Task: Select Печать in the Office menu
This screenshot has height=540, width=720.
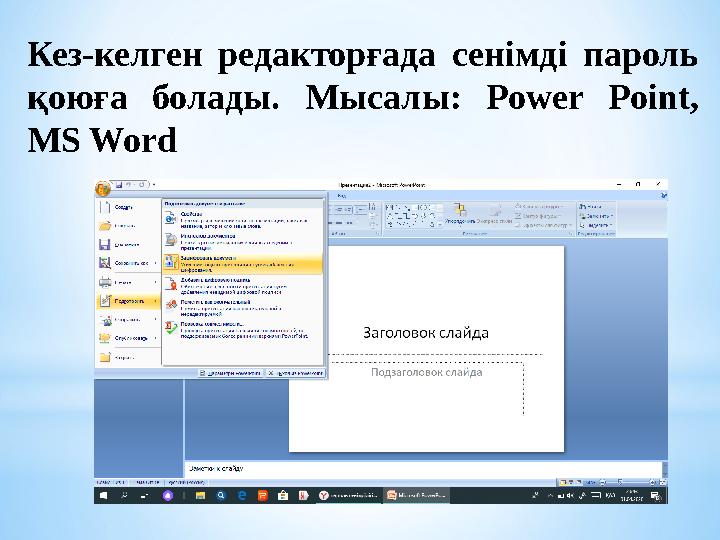Action: [x=128, y=282]
